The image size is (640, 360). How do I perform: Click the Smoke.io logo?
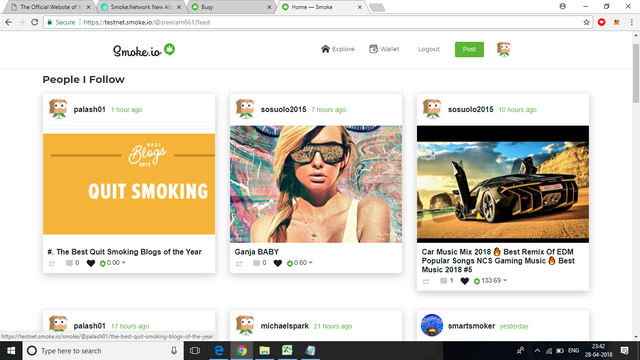pyautogui.click(x=144, y=51)
